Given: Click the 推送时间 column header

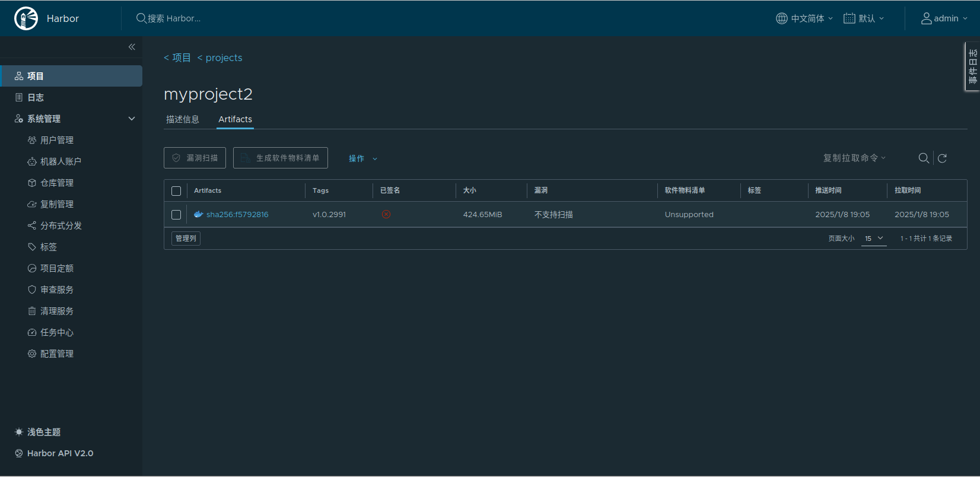Looking at the screenshot, I should 828,190.
